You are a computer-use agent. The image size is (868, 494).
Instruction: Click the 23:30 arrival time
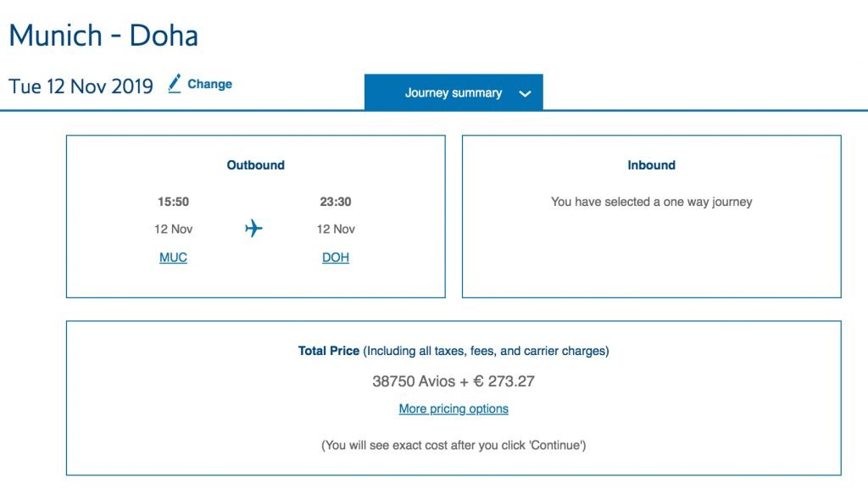(x=336, y=202)
